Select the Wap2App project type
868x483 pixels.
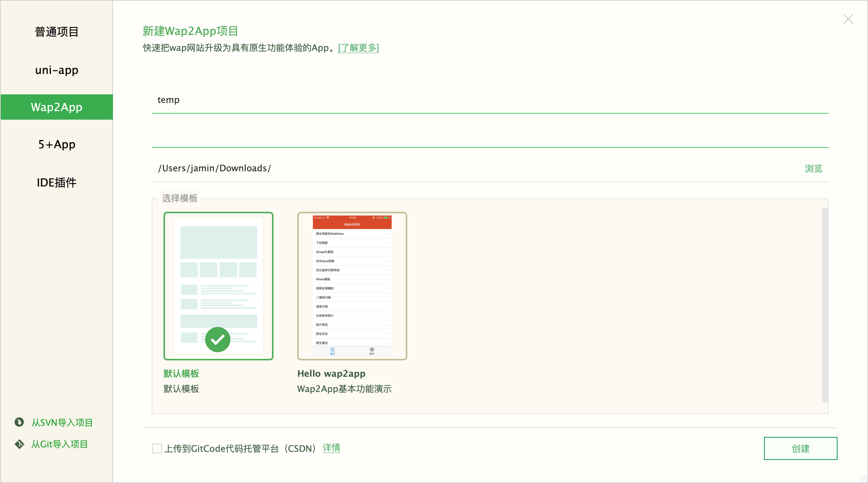pos(56,107)
